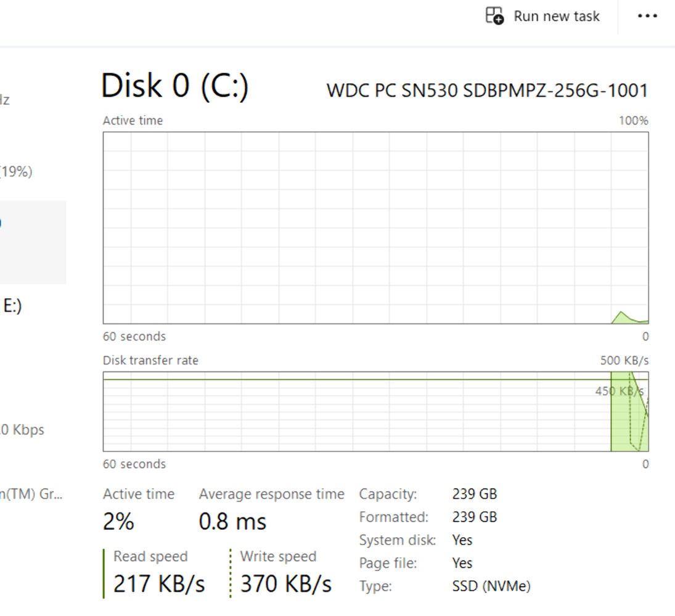Click the Disk 0 (C:) heading
Image resolution: width=675 pixels, height=616 pixels.
pyautogui.click(x=174, y=86)
